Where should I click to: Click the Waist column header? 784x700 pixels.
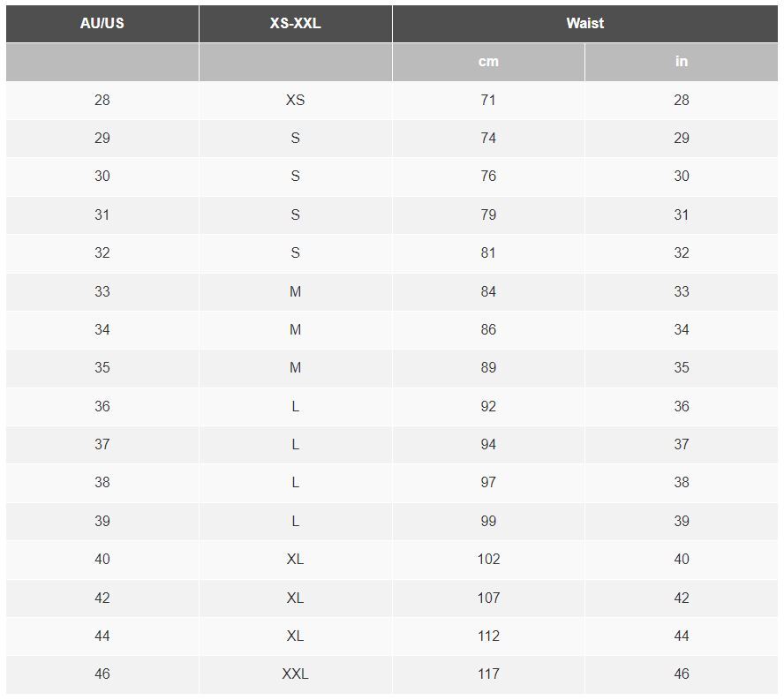(585, 24)
